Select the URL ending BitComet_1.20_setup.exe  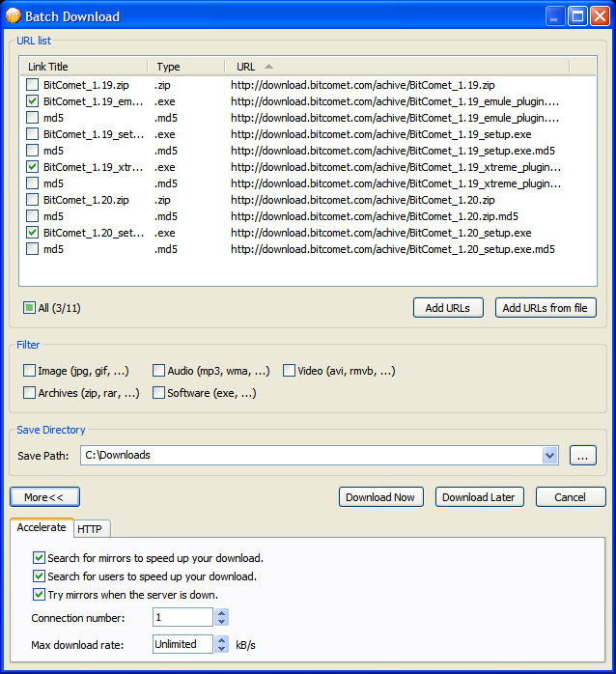click(380, 233)
